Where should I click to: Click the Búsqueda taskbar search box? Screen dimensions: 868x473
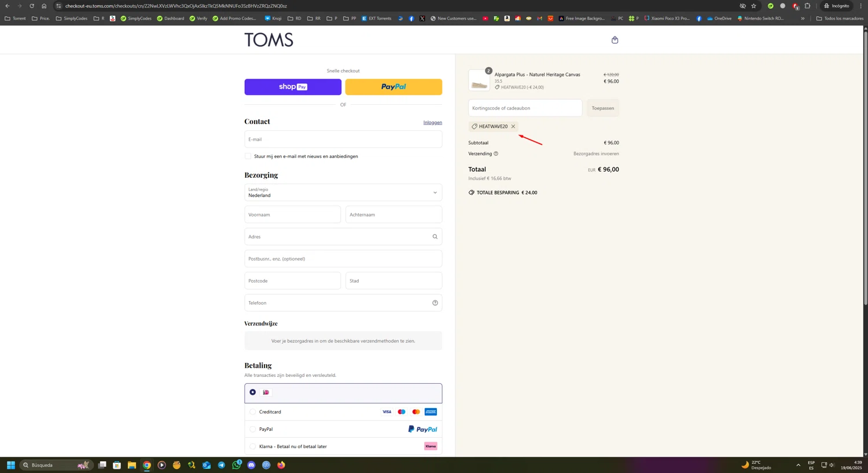tap(56, 465)
